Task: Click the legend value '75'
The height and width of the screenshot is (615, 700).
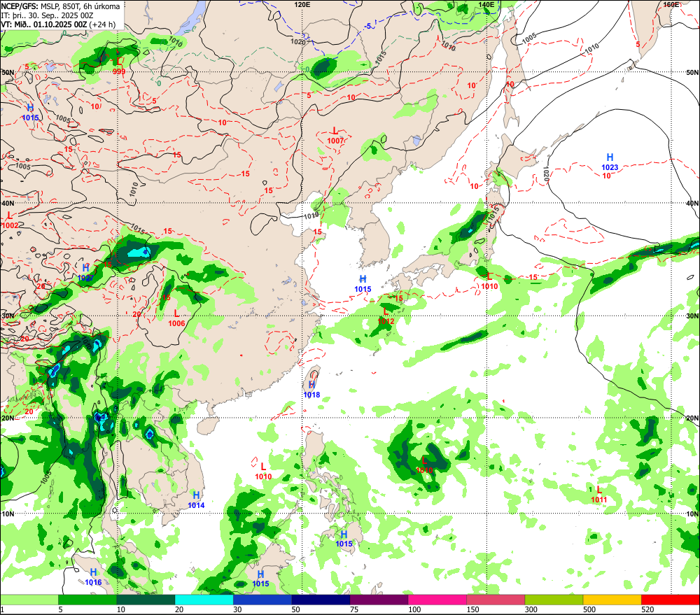Action: (x=354, y=609)
